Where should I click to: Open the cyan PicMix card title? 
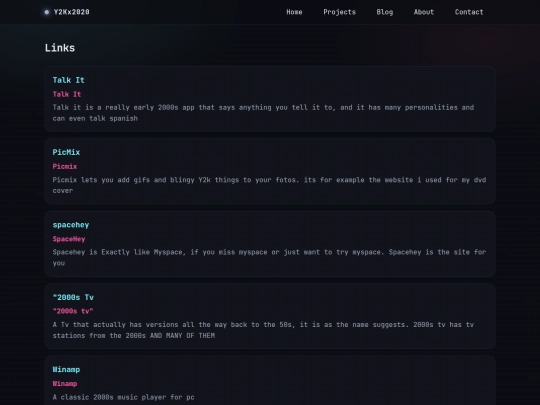[x=66, y=152]
